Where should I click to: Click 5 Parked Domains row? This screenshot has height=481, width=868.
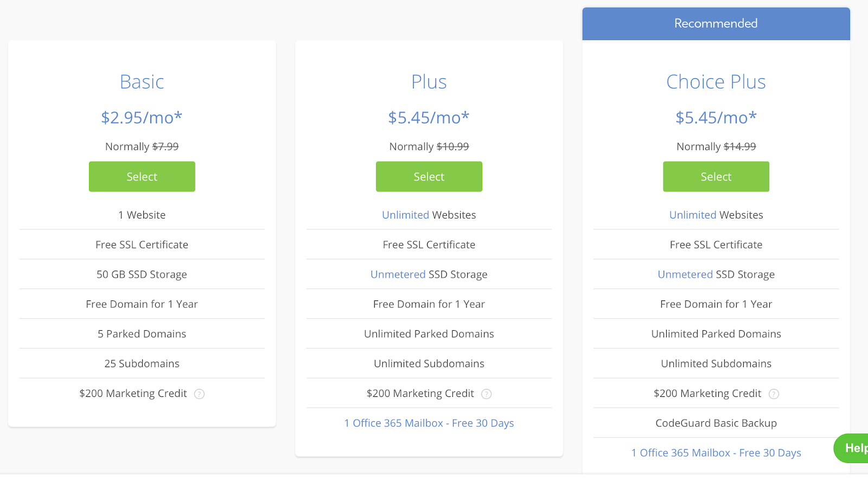click(x=142, y=334)
